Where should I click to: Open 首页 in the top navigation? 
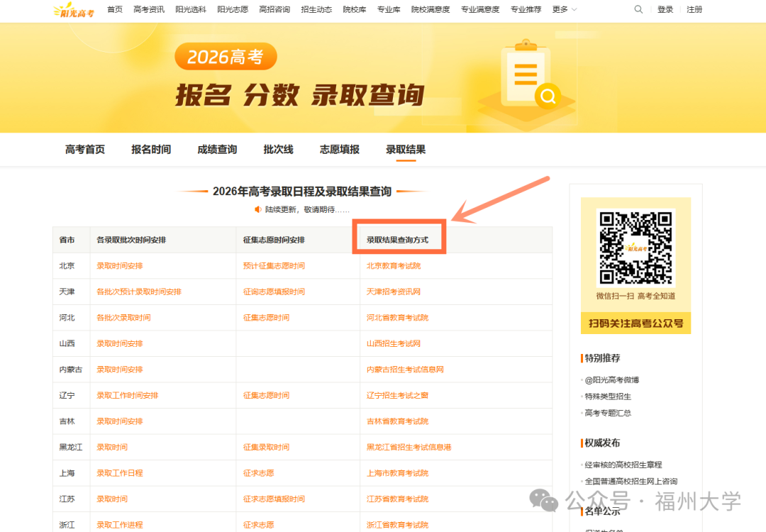click(115, 9)
